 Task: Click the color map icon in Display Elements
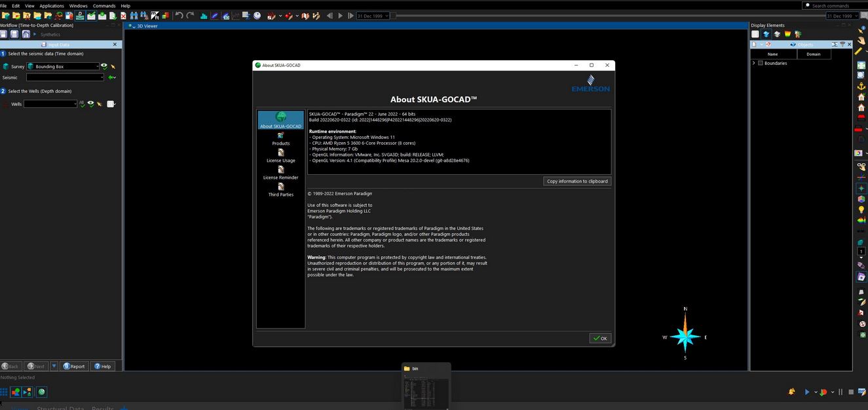click(788, 34)
